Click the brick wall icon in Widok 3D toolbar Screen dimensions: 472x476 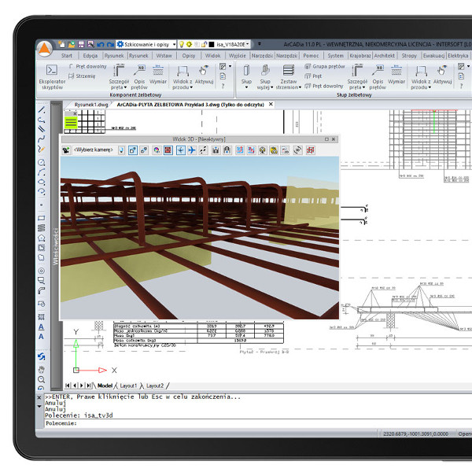pyautogui.click(x=168, y=150)
